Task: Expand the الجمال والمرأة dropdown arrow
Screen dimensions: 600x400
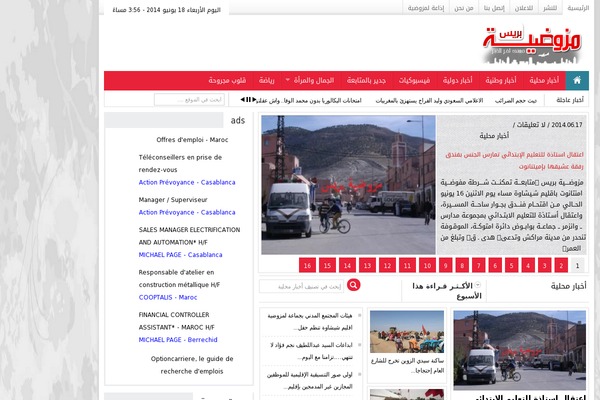Action: click(287, 80)
